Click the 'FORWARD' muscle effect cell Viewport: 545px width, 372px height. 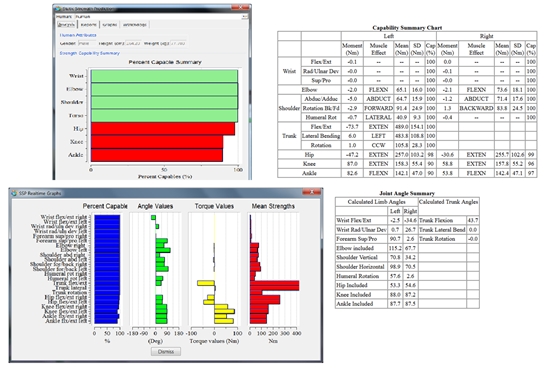coord(379,108)
